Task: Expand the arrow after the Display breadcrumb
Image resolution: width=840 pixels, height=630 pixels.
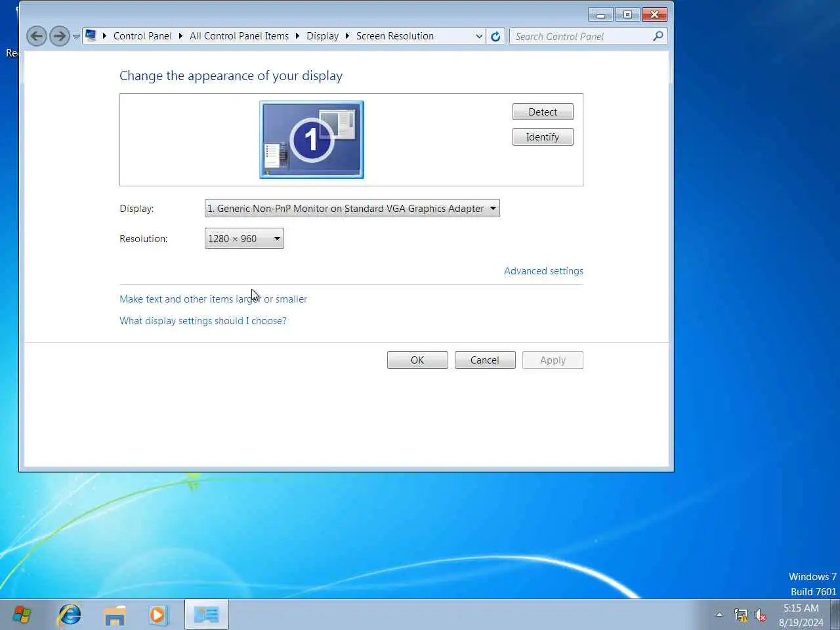Action: point(347,36)
